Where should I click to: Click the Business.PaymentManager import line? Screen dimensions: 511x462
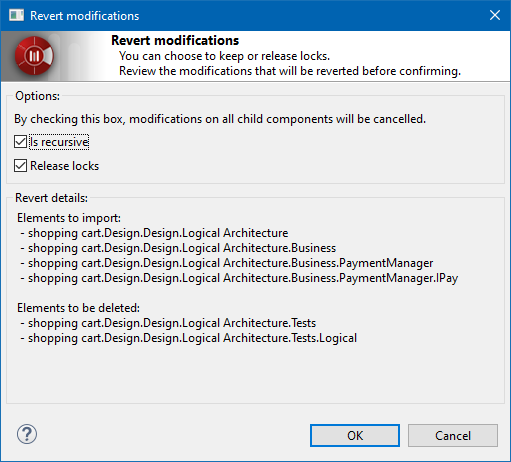coord(227,263)
